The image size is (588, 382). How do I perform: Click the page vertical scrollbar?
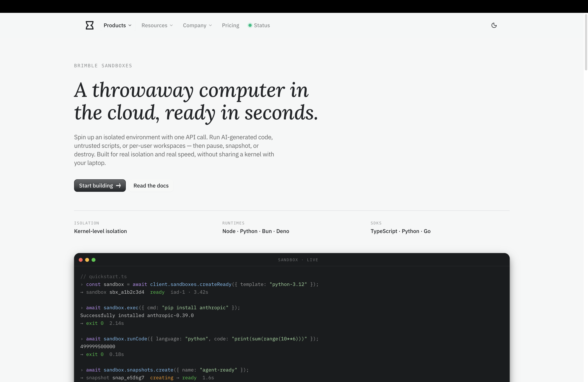tap(586, 43)
